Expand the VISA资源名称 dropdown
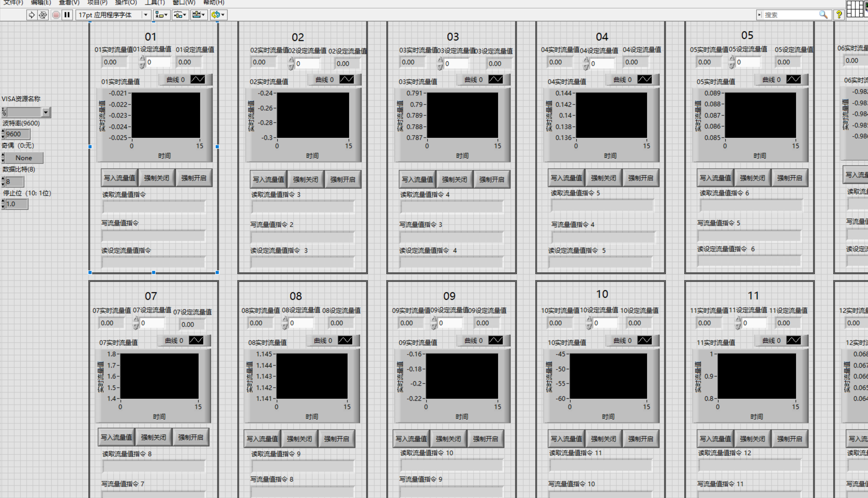Viewport: 868px width, 498px height. (46, 112)
